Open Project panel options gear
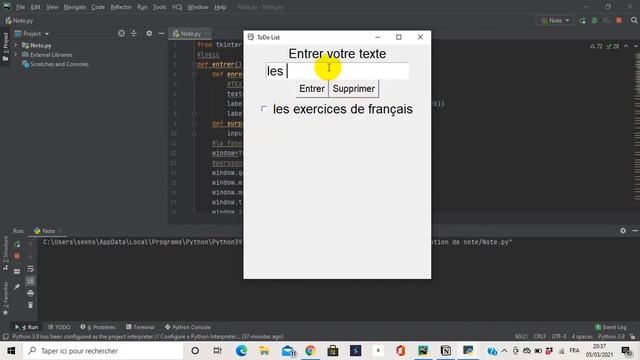 [149, 33]
